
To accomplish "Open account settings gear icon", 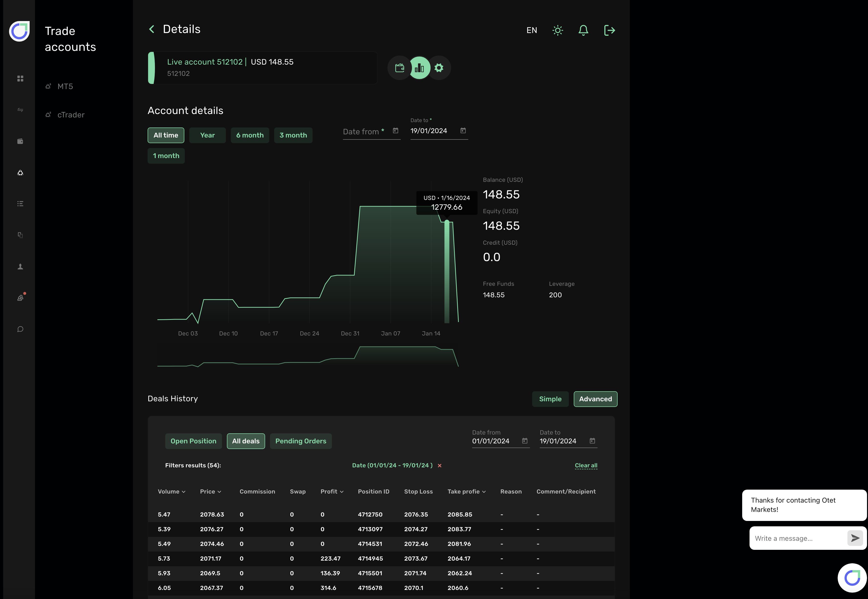I will (x=439, y=68).
